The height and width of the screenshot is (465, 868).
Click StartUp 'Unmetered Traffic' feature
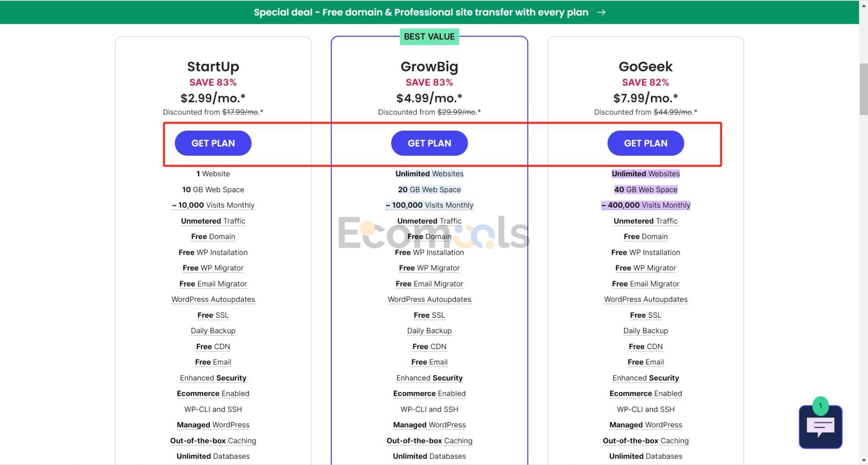(x=213, y=221)
